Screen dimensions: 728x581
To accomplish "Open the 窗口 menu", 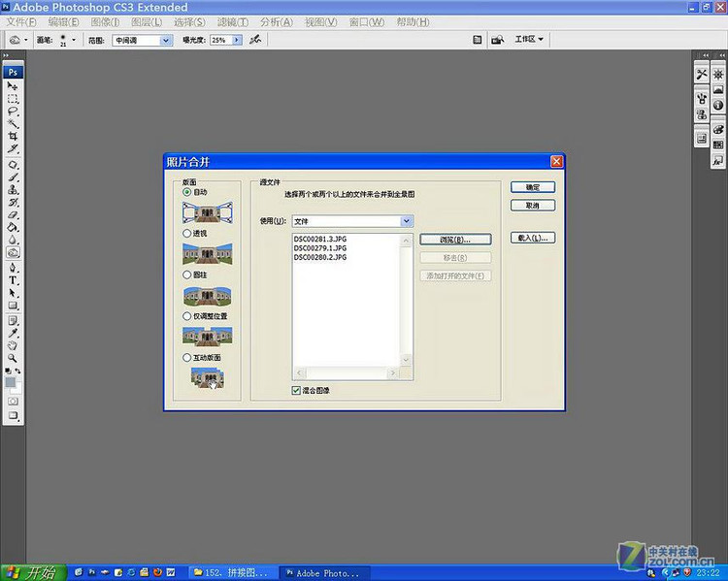I will click(x=367, y=21).
